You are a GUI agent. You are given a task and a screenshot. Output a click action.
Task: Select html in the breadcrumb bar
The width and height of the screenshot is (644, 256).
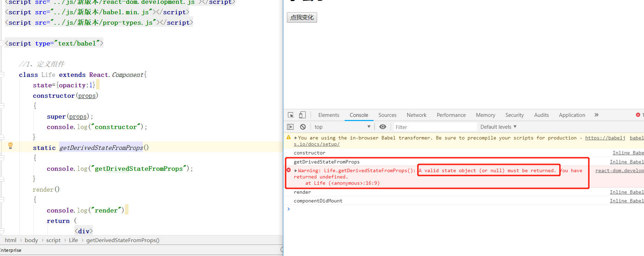(10, 240)
